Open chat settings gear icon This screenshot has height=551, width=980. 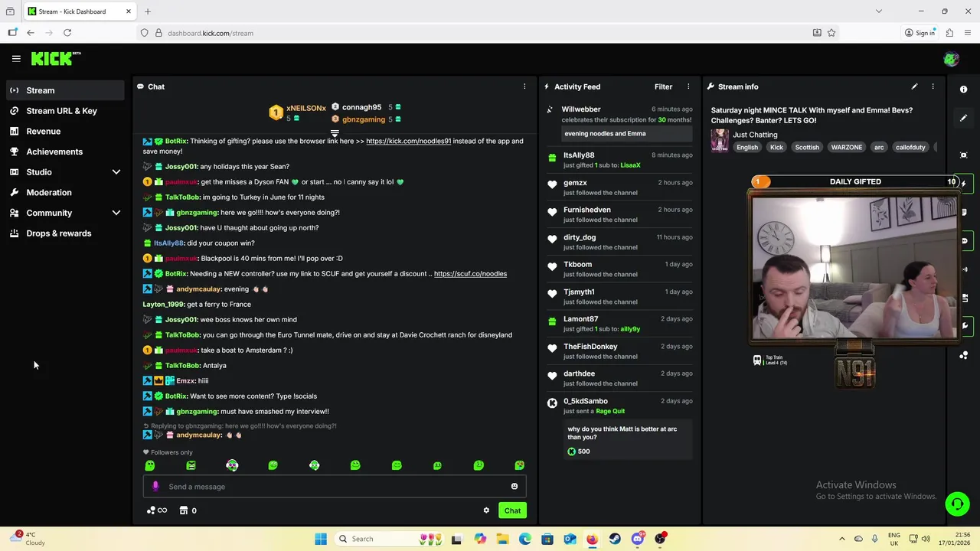(486, 510)
